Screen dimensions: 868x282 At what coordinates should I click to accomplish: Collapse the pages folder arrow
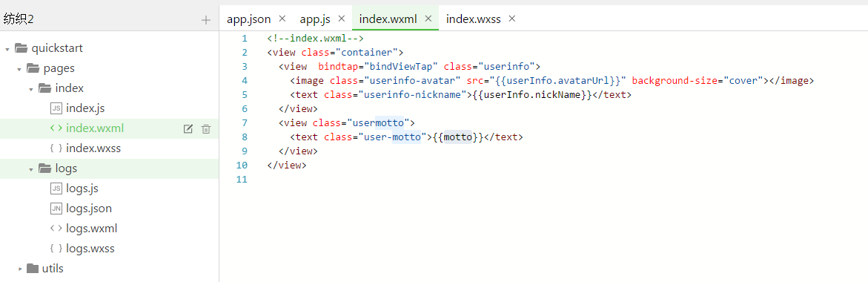pyautogui.click(x=19, y=69)
